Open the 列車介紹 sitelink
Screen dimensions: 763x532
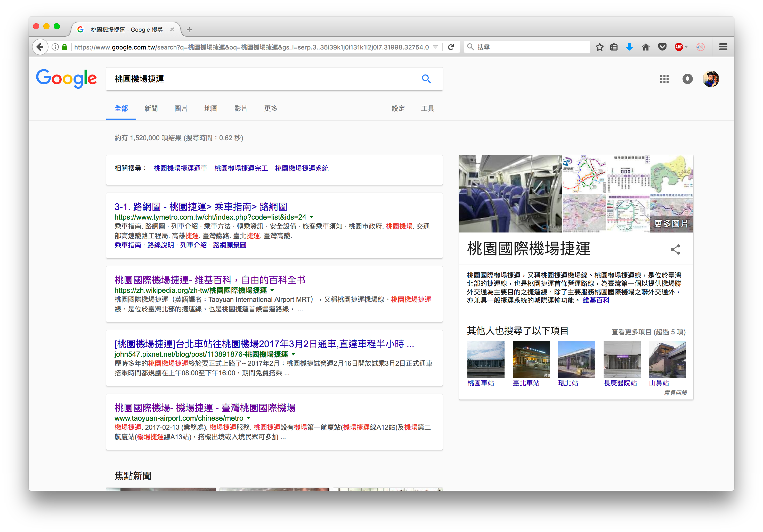[193, 245]
